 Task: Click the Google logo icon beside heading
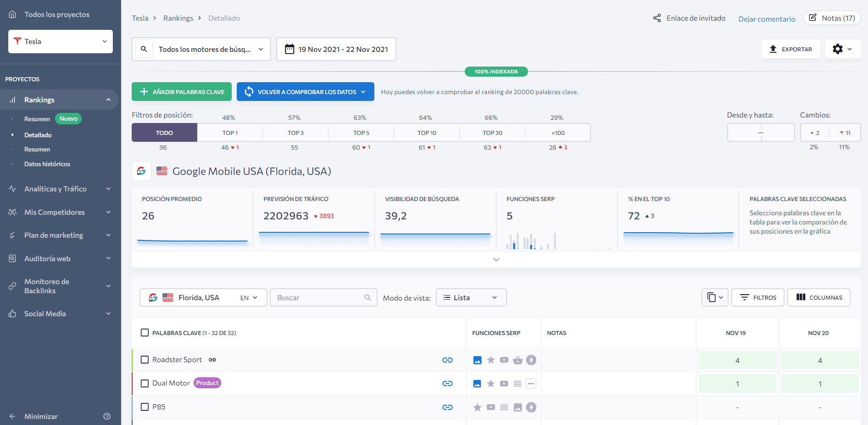(141, 171)
